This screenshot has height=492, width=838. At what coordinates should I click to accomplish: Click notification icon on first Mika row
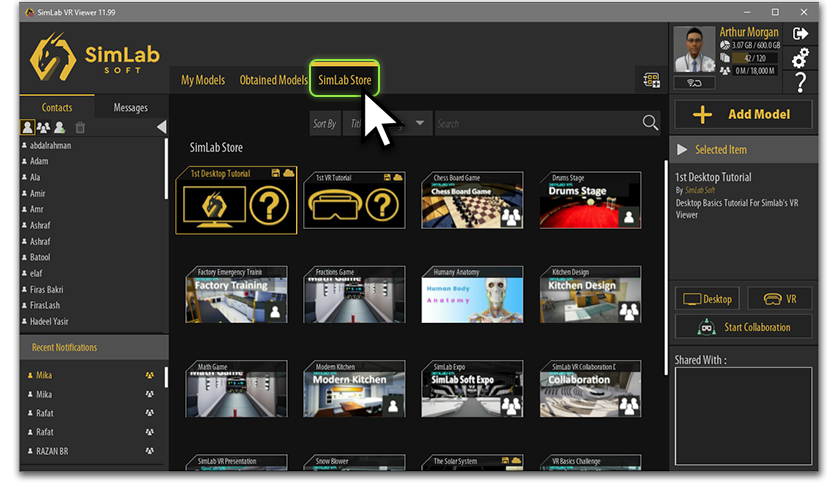(150, 375)
